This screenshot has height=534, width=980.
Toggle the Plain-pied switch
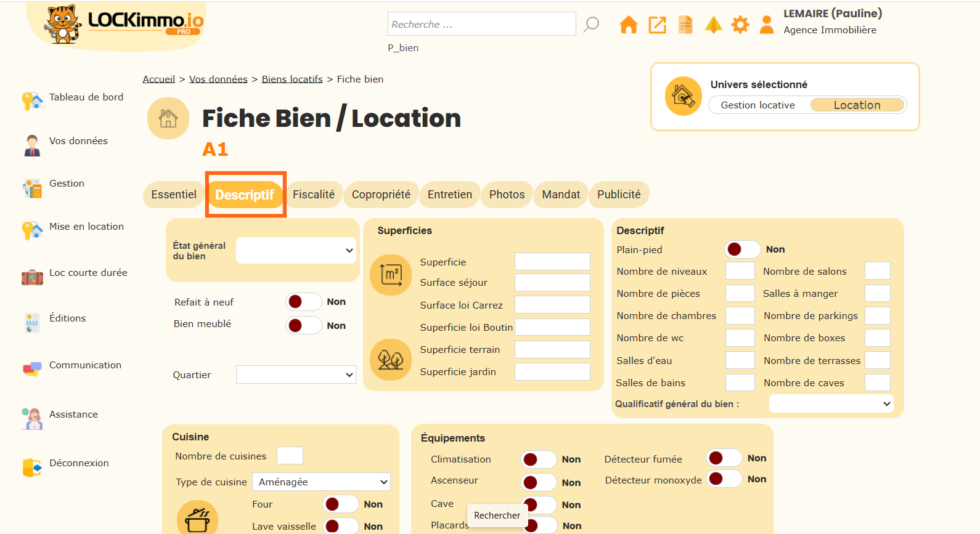tap(742, 249)
